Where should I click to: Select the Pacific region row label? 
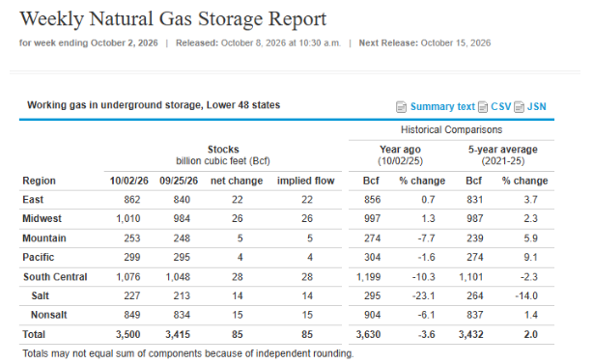(39, 257)
